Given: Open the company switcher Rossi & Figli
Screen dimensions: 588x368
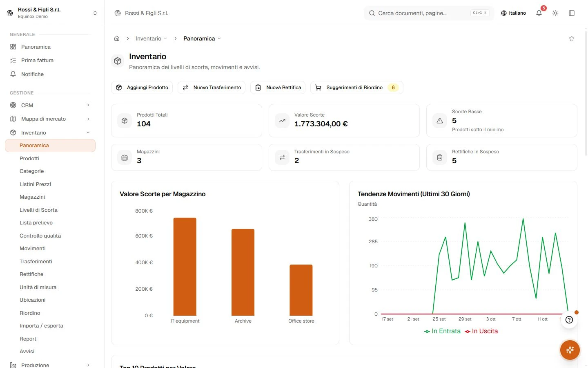Looking at the screenshot, I should tap(52, 13).
